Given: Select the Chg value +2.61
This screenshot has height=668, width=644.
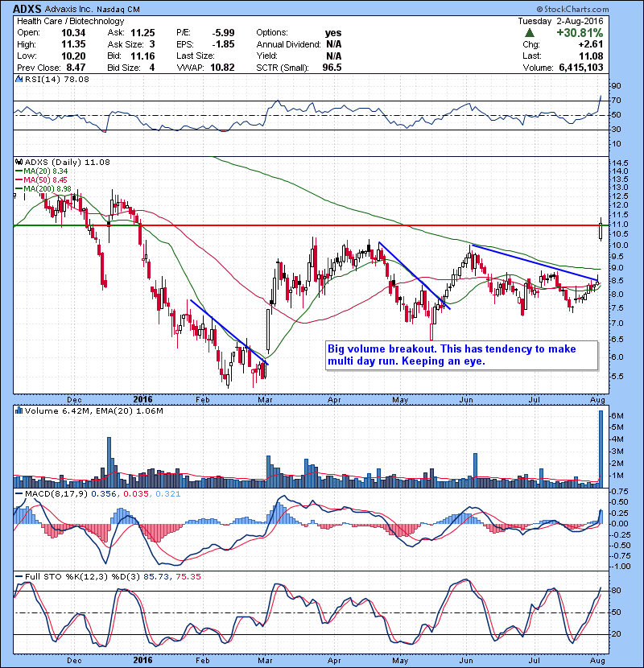Looking at the screenshot, I should [590, 44].
